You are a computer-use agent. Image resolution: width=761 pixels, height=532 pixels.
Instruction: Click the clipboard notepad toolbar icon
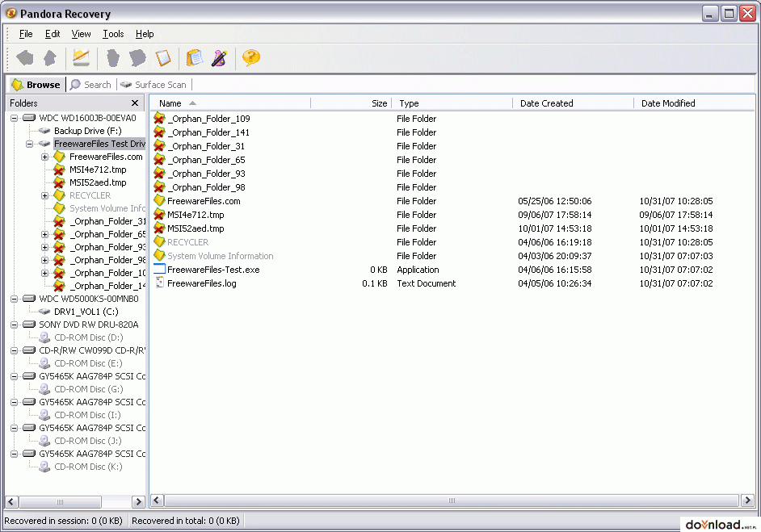[x=195, y=58]
